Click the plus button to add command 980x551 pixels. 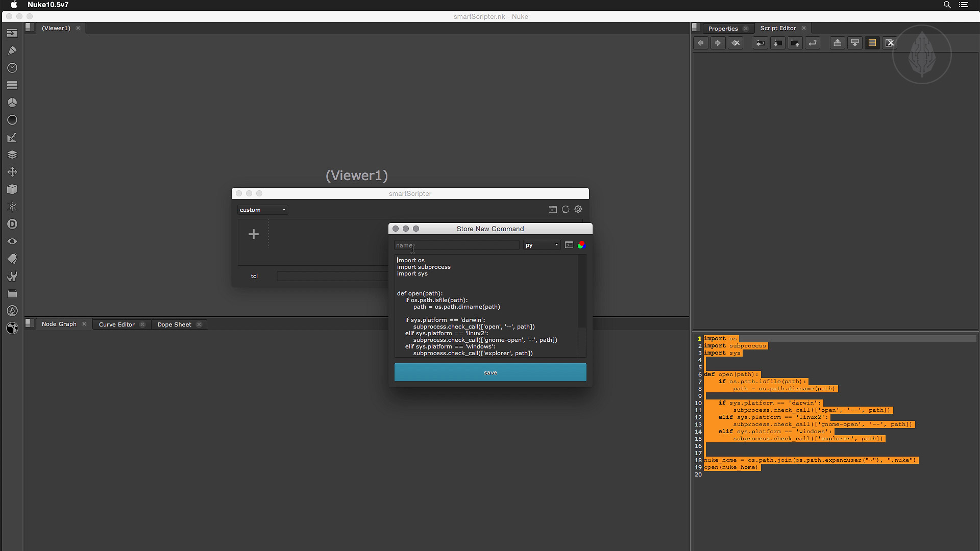[x=254, y=234]
